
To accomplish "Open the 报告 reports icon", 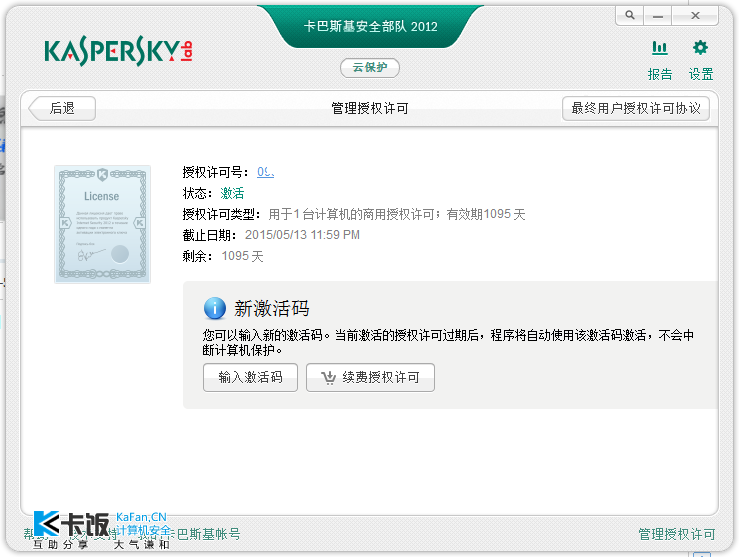I will [x=659, y=60].
